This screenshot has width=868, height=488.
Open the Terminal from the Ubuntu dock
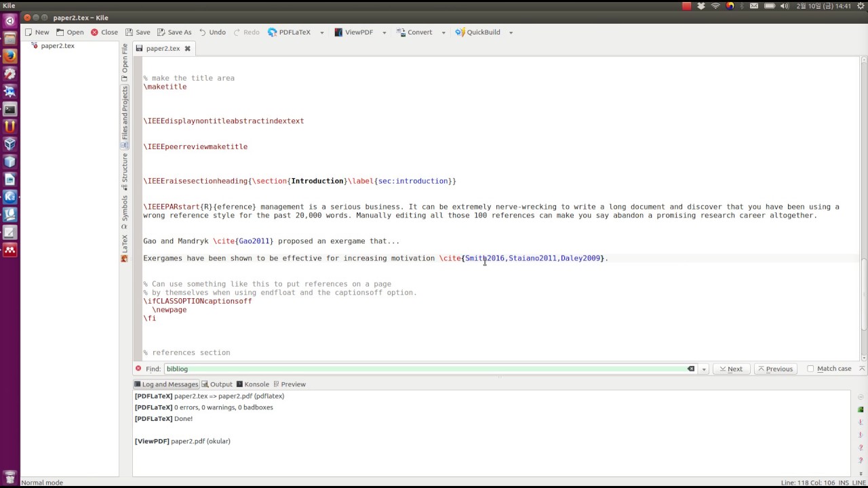(x=10, y=109)
